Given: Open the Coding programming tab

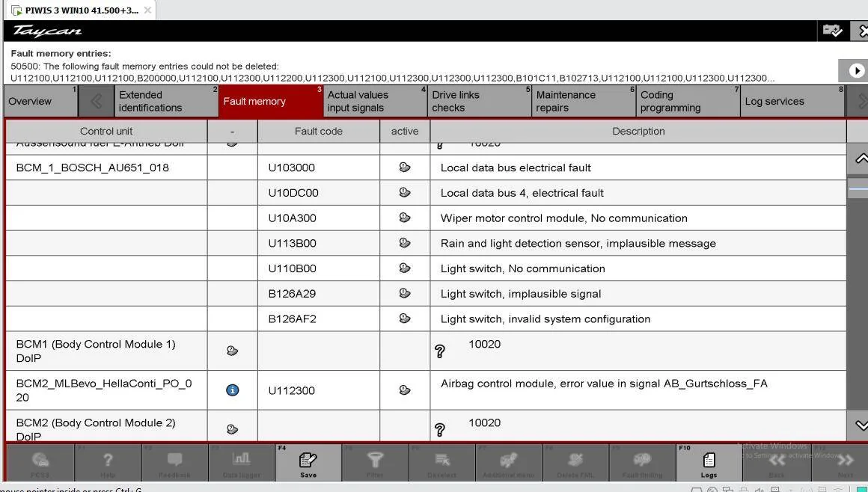Looking at the screenshot, I should [688, 101].
